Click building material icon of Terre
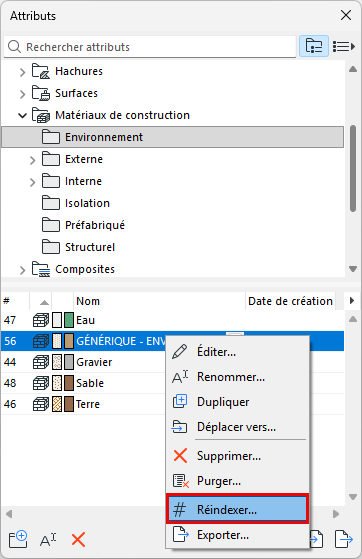The image size is (362, 559). [41, 404]
